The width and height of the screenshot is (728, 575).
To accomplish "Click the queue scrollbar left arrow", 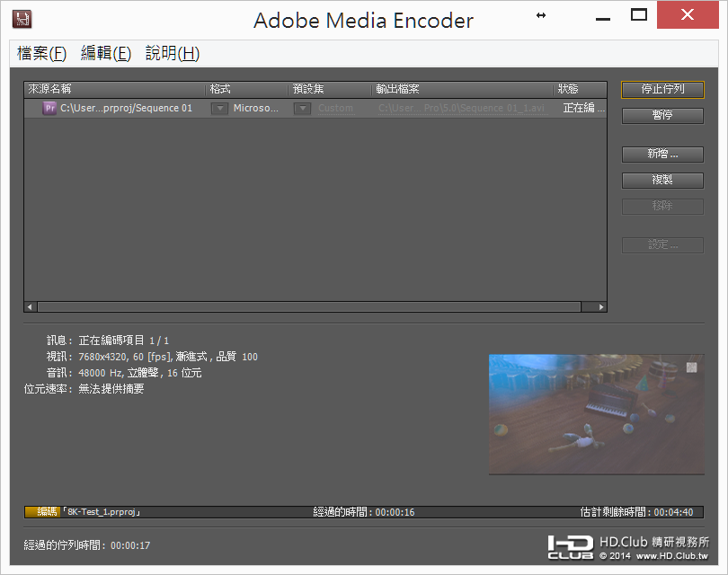I will click(x=31, y=306).
